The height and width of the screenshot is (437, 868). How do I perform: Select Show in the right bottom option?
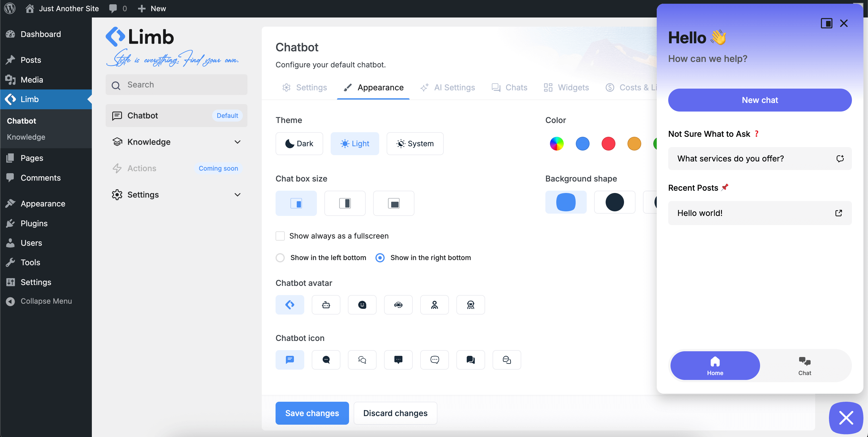pyautogui.click(x=380, y=257)
